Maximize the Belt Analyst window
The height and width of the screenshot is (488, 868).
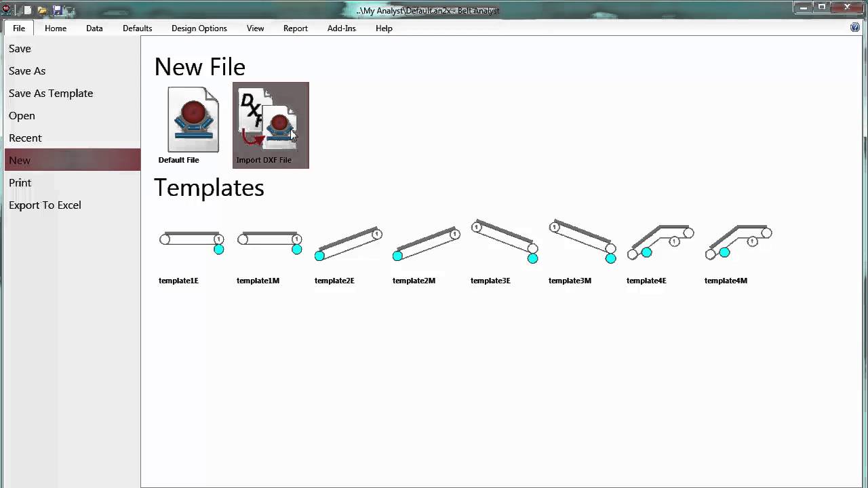[x=822, y=7]
